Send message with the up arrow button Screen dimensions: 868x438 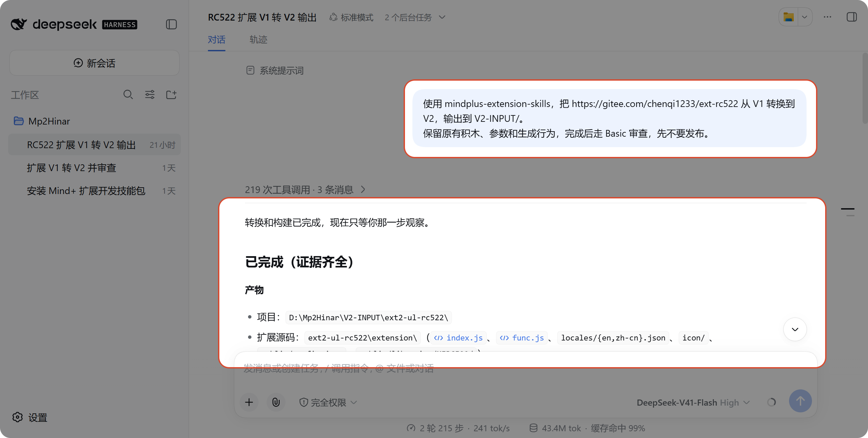(x=800, y=401)
